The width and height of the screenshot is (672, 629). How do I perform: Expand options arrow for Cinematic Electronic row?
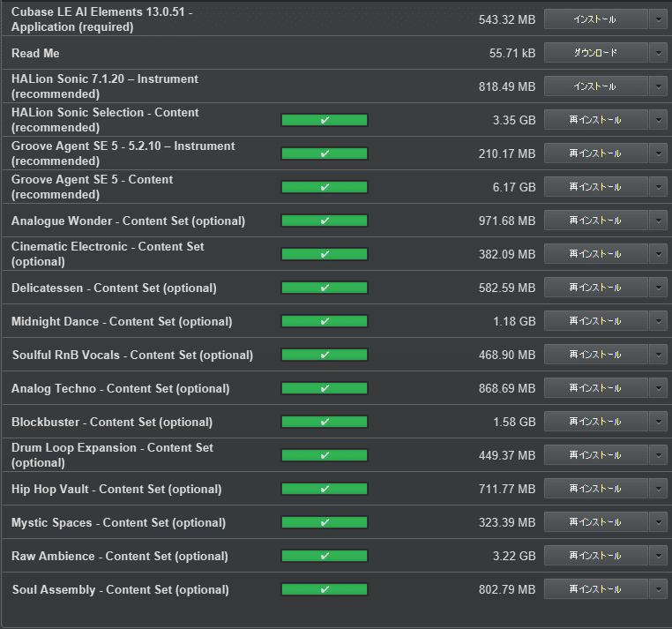[658, 254]
